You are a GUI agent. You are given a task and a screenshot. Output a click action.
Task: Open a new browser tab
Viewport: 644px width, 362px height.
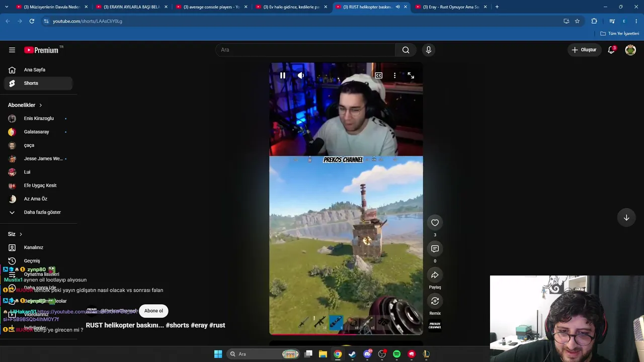[497, 7]
